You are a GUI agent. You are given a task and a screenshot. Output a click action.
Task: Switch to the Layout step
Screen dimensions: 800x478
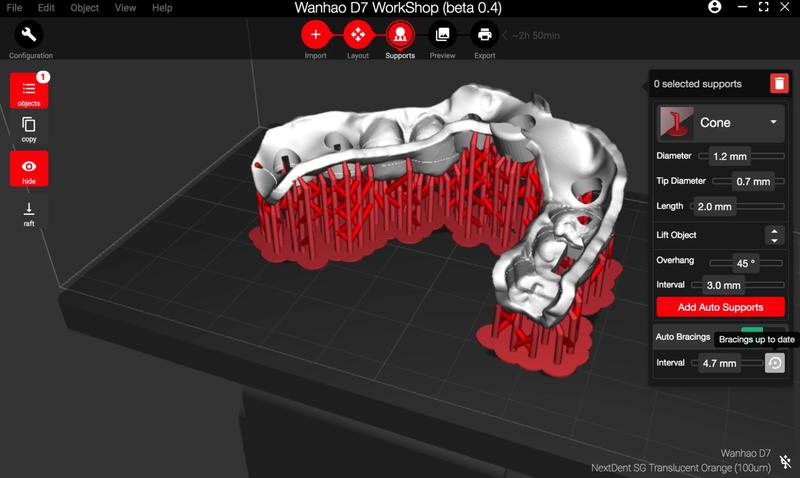[358, 35]
